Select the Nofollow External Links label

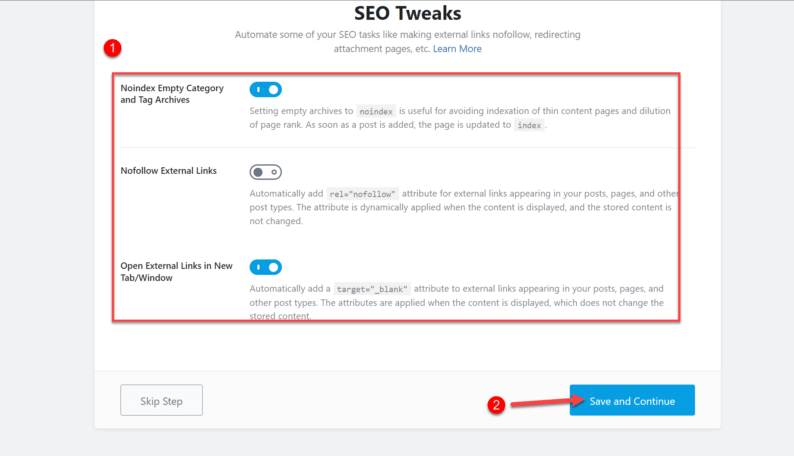[168, 171]
